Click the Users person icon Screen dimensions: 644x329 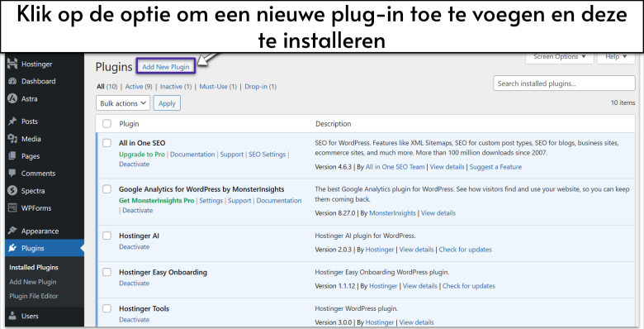[x=12, y=316]
